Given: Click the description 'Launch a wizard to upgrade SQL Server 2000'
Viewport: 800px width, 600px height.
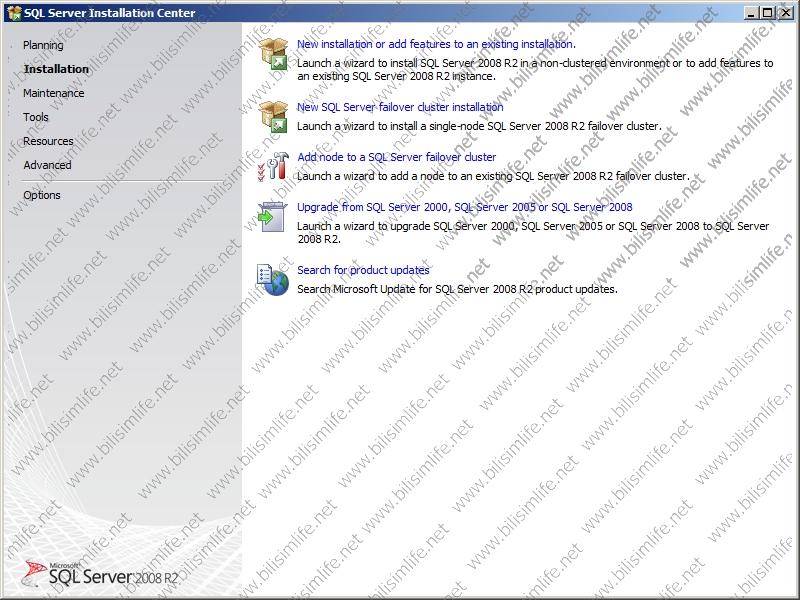Looking at the screenshot, I should (533, 232).
